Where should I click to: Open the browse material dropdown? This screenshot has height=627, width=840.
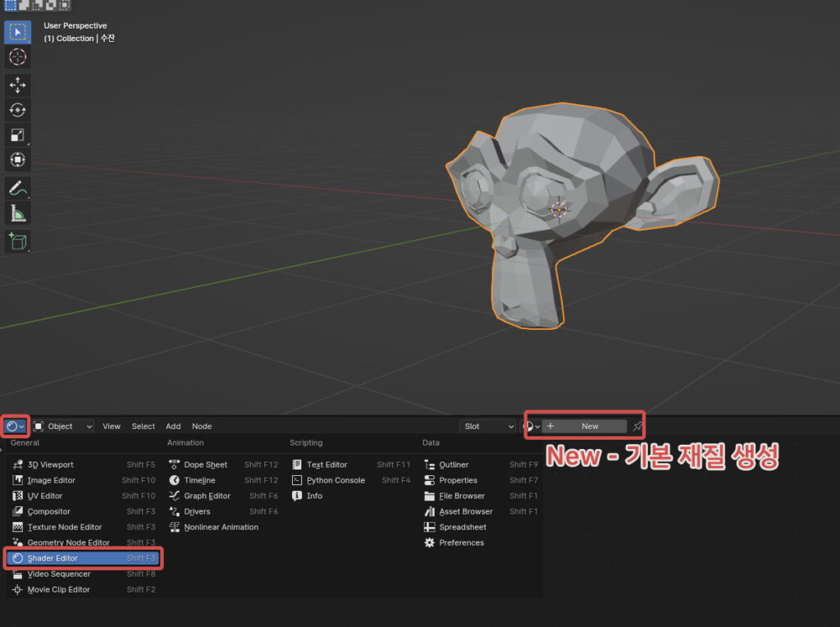point(532,427)
